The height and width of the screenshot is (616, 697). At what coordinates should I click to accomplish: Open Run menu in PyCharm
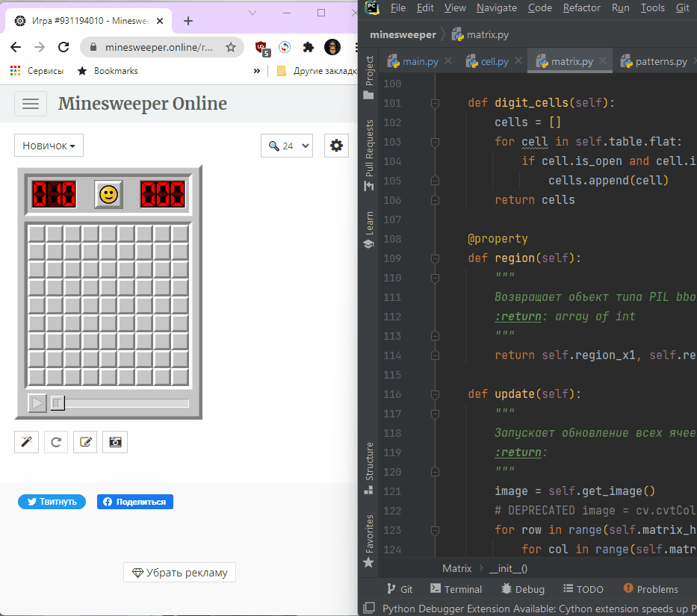(x=621, y=8)
